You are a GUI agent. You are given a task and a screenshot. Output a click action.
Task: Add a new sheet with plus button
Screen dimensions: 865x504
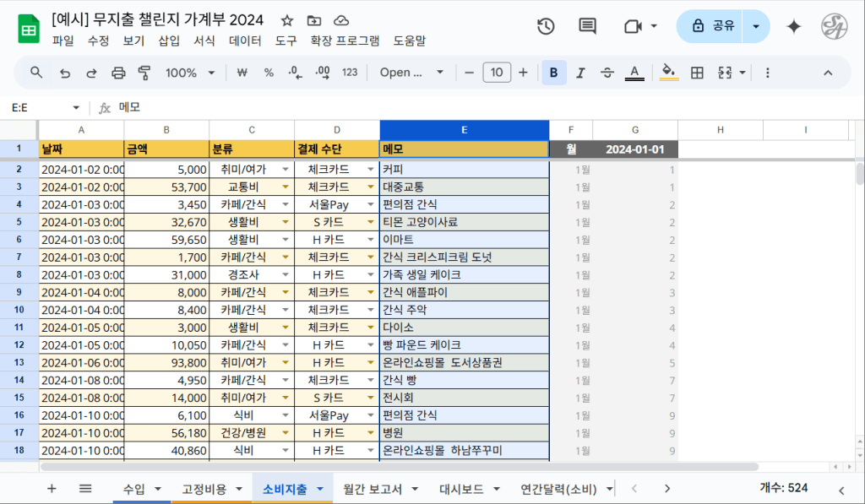pyautogui.click(x=52, y=489)
